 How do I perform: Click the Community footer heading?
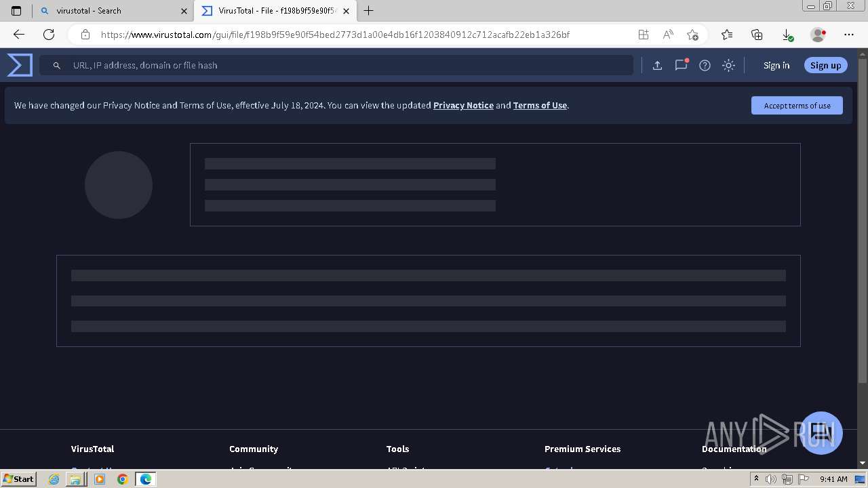pyautogui.click(x=254, y=449)
